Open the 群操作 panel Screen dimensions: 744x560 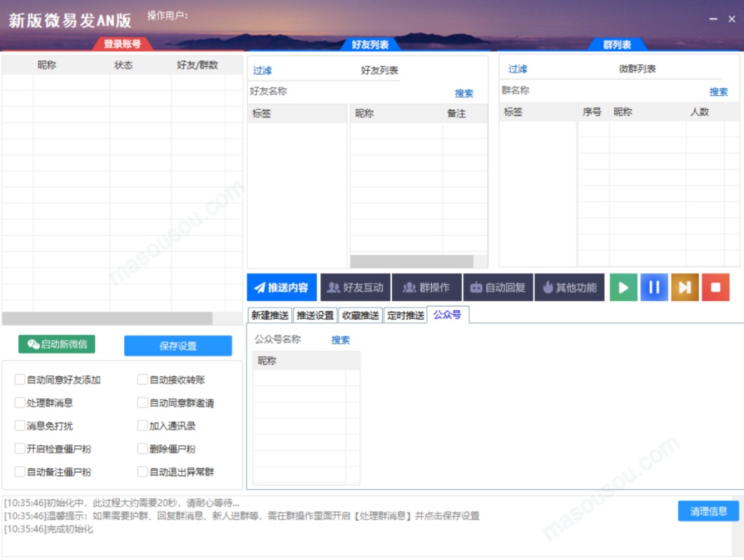(426, 287)
